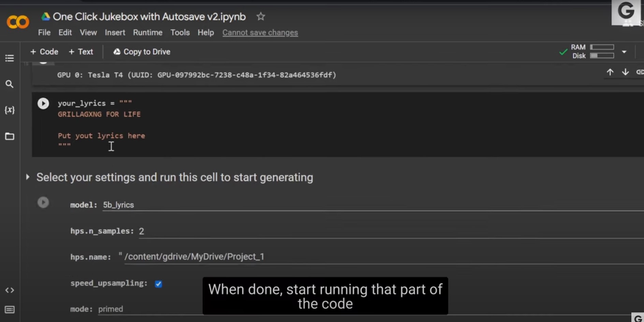
Task: Open the variables inspector {x} icon
Action: click(x=10, y=110)
